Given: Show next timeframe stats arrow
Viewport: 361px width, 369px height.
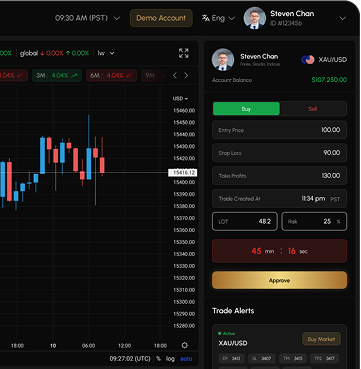Looking at the screenshot, I should [x=186, y=76].
